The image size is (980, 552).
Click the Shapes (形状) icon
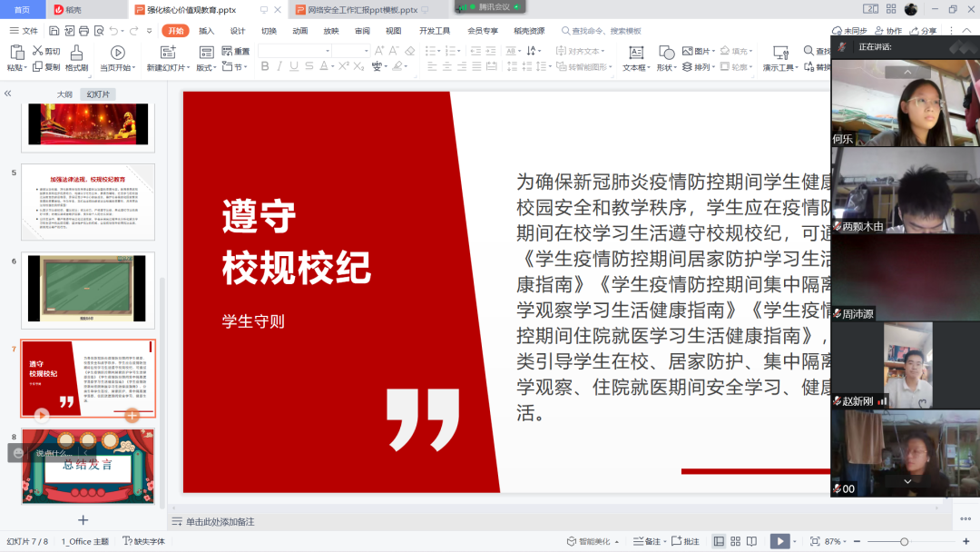tap(665, 53)
